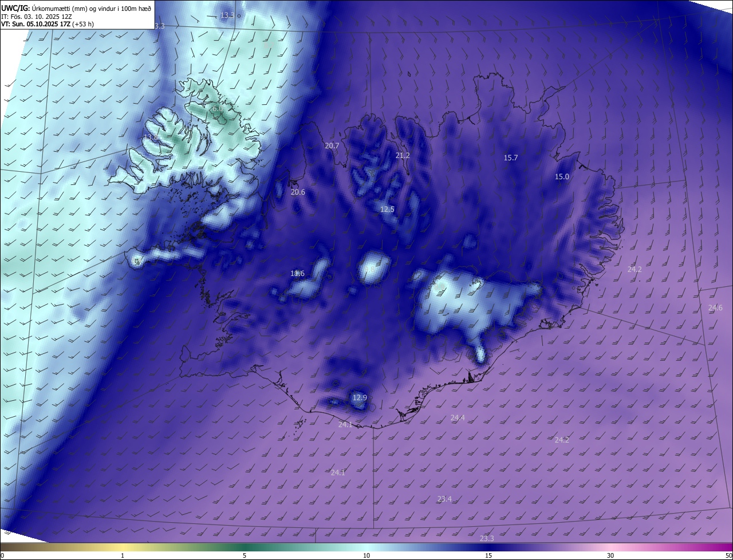Click the 12.9 value label
The width and height of the screenshot is (733, 560).
[x=359, y=398]
